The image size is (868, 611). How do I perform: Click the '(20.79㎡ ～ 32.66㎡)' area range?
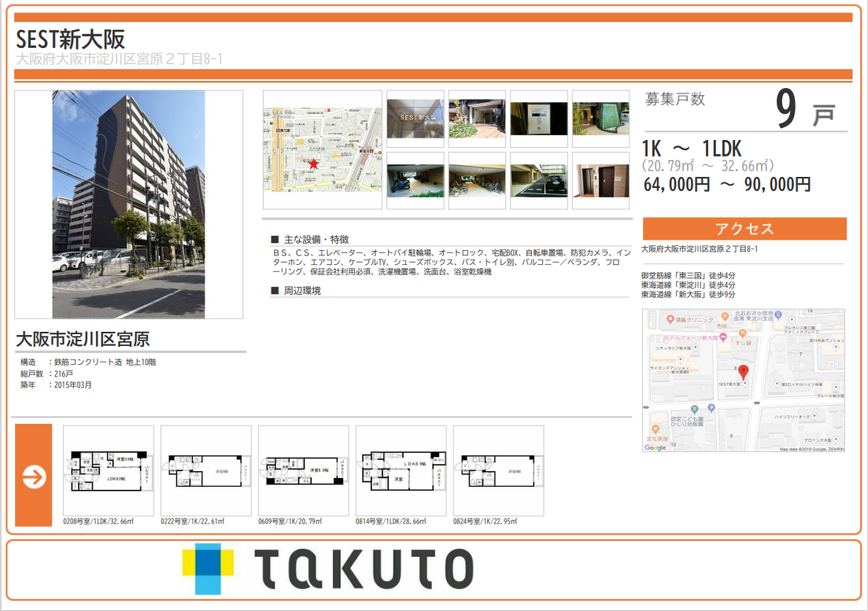pyautogui.click(x=708, y=166)
